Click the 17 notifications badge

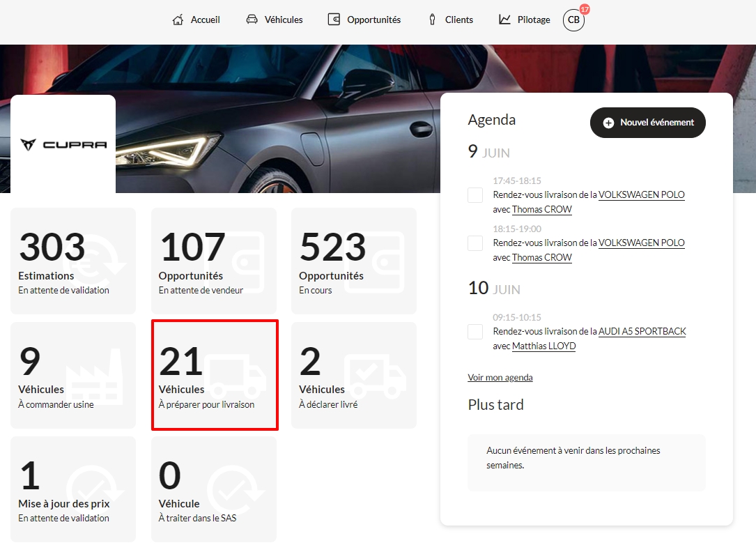pos(585,9)
